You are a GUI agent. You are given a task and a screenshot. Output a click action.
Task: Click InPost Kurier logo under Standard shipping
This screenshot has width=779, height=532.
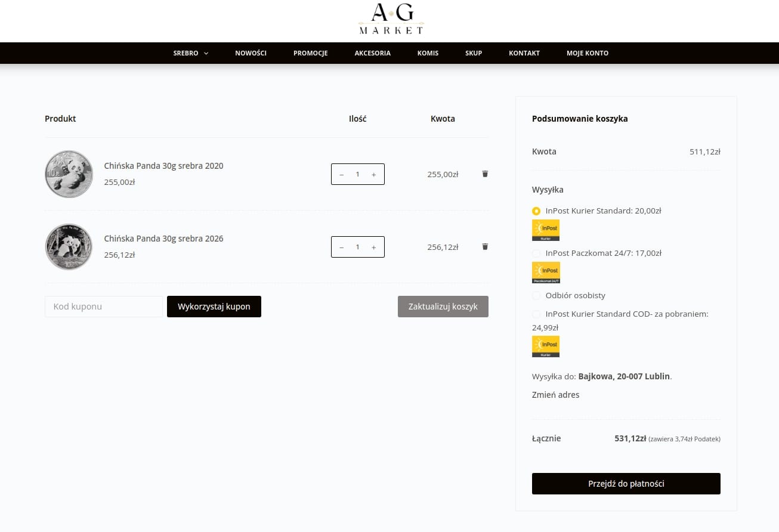(545, 230)
